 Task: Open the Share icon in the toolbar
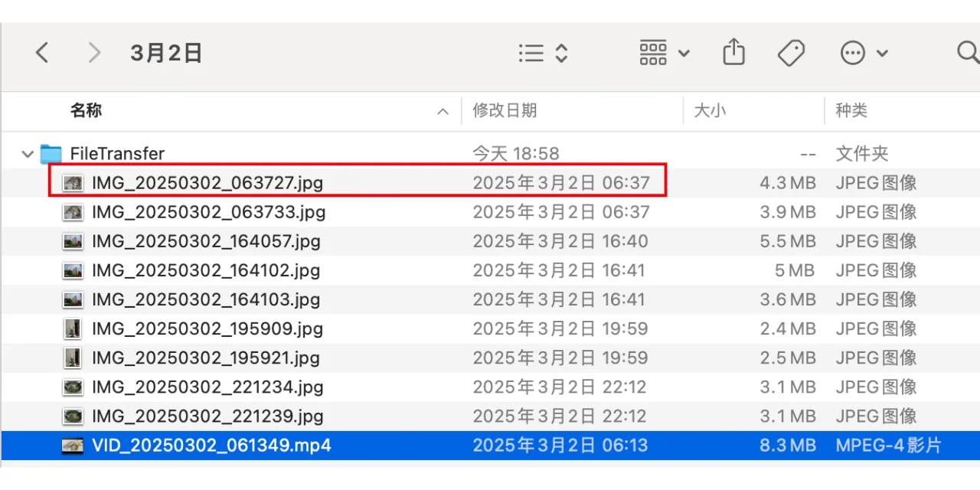(733, 52)
